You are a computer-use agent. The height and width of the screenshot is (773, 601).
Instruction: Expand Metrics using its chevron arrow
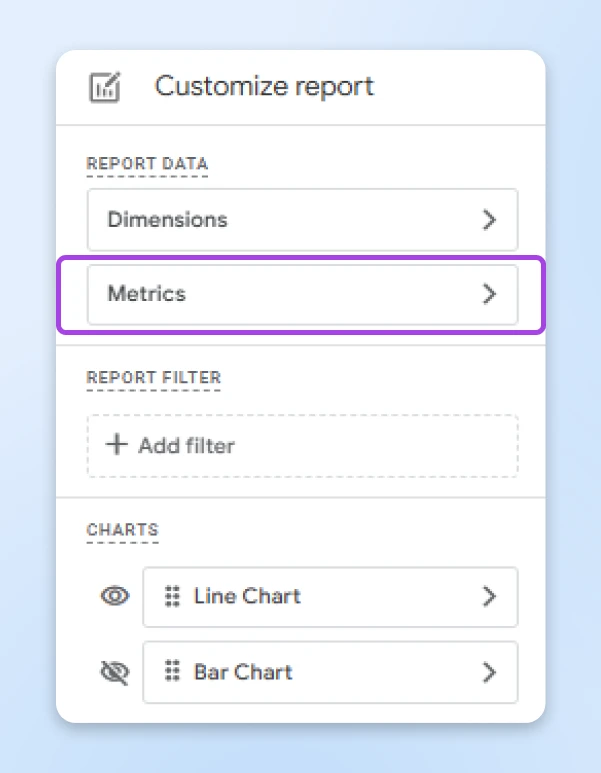[489, 294]
